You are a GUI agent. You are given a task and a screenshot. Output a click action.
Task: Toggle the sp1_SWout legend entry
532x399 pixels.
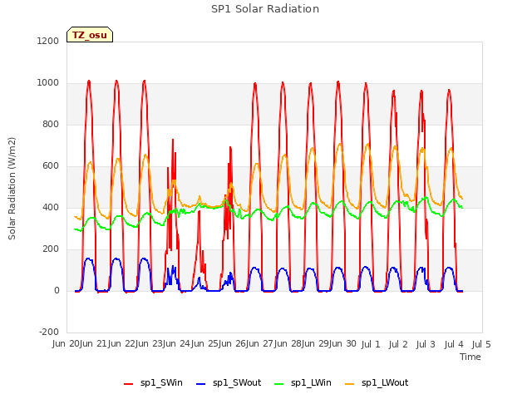coord(229,383)
